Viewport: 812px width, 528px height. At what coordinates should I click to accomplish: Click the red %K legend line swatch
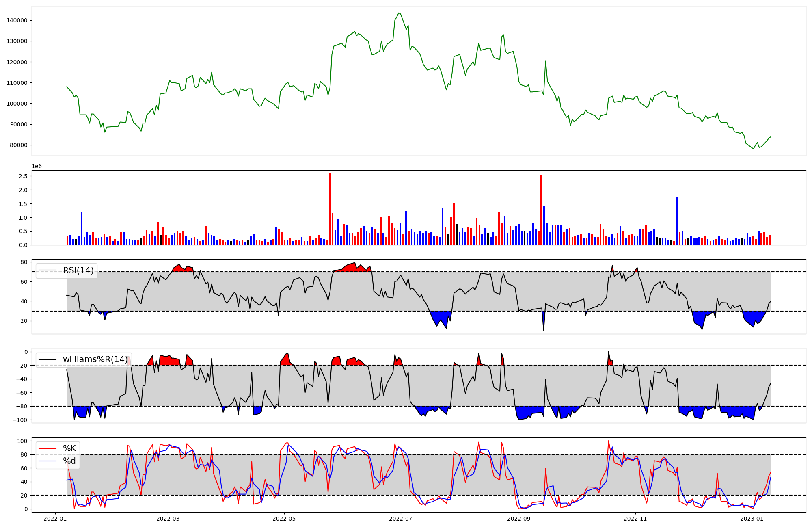[47, 448]
